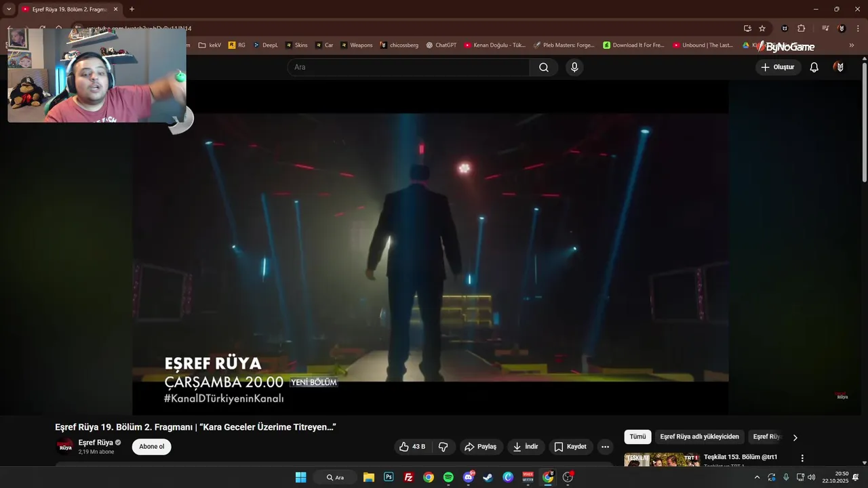Subscribe with Abone ol button
This screenshot has width=868, height=488.
click(x=152, y=447)
